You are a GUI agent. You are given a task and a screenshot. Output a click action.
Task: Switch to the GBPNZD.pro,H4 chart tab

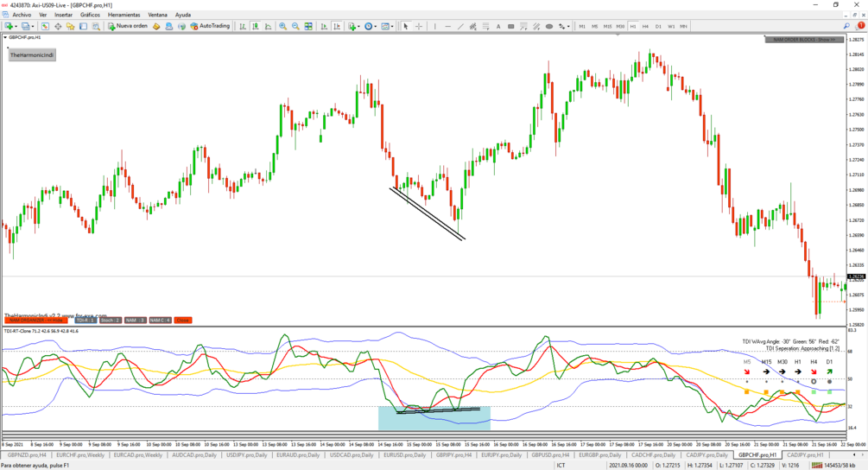27,455
